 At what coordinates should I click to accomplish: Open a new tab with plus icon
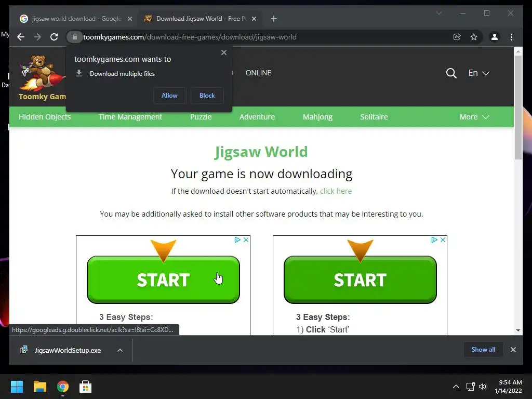(x=274, y=19)
